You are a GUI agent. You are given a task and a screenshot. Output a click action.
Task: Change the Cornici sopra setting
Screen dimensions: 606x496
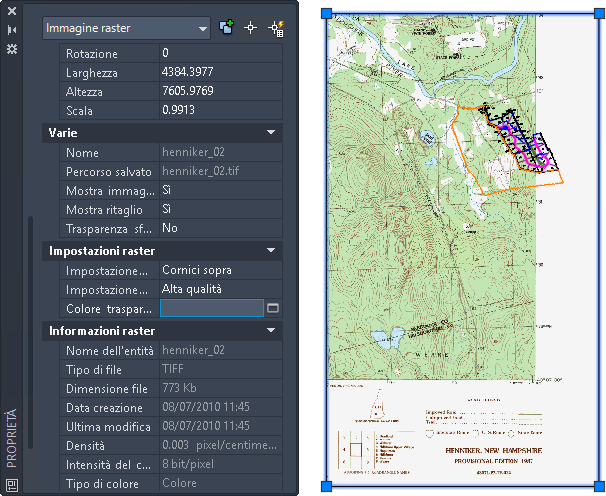point(221,270)
